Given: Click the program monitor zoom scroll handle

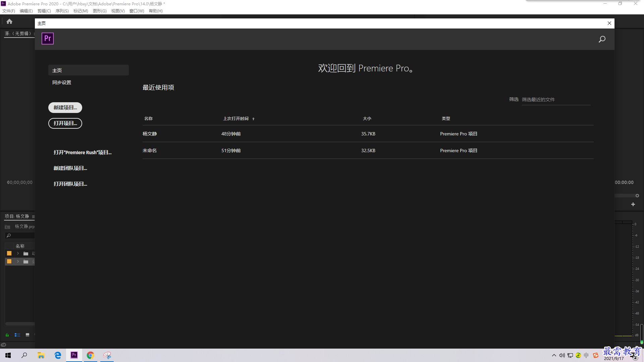Looking at the screenshot, I should click(x=637, y=196).
